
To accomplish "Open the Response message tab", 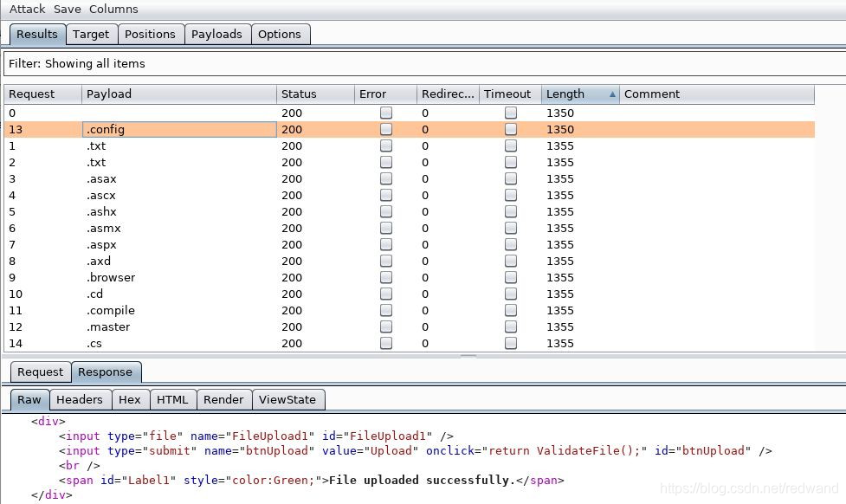I will pyautogui.click(x=106, y=372).
